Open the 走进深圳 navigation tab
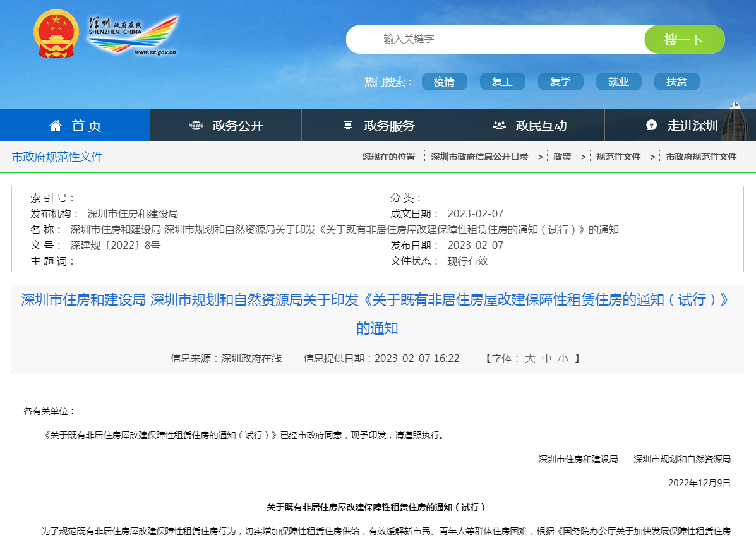This screenshot has width=756, height=550. (x=692, y=126)
